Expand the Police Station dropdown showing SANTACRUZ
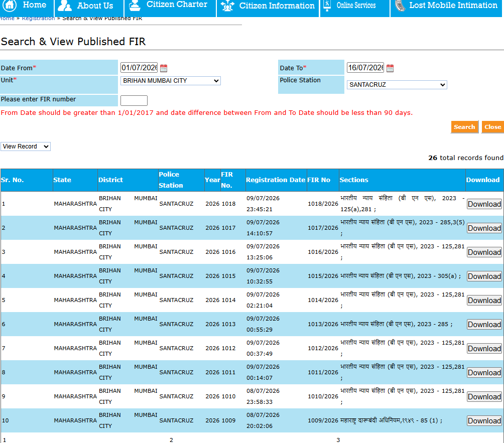The height and width of the screenshot is (443, 504). (397, 85)
